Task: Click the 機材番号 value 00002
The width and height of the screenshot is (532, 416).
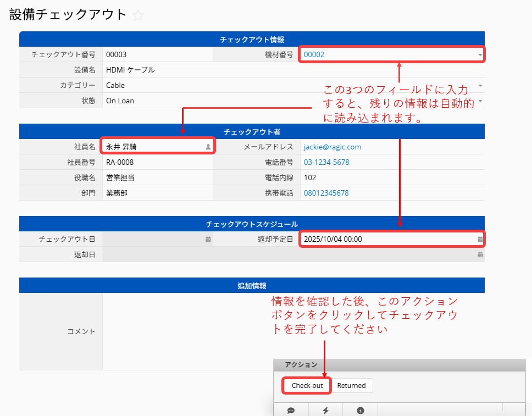Action: (314, 54)
